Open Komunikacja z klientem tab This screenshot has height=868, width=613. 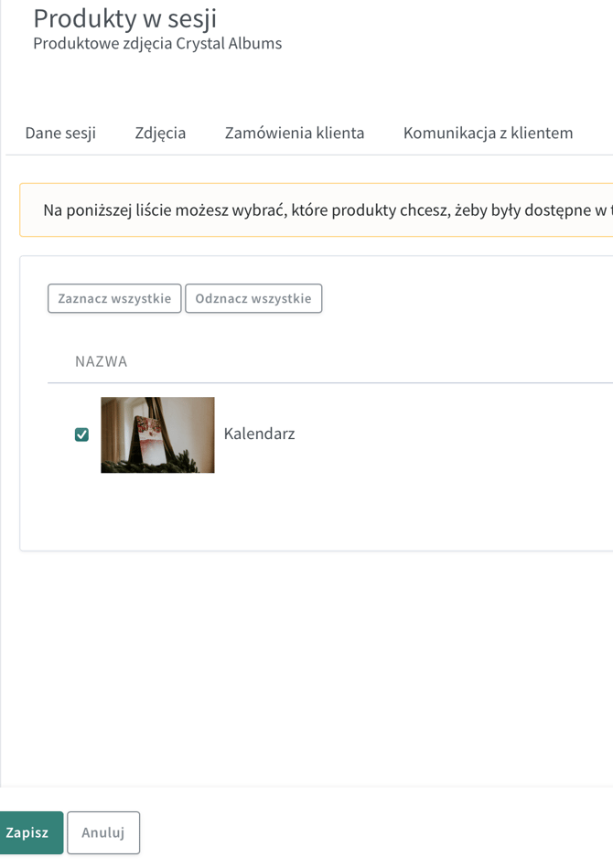(488, 133)
